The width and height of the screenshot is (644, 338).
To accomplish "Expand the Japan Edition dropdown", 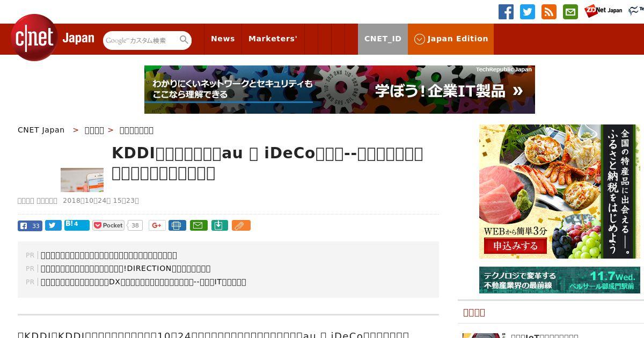I will [451, 39].
